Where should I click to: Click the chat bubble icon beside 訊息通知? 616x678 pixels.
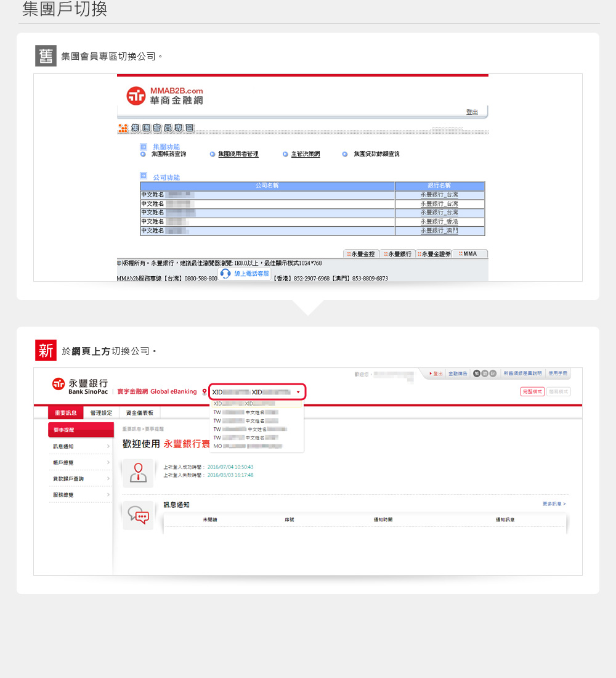click(x=138, y=515)
